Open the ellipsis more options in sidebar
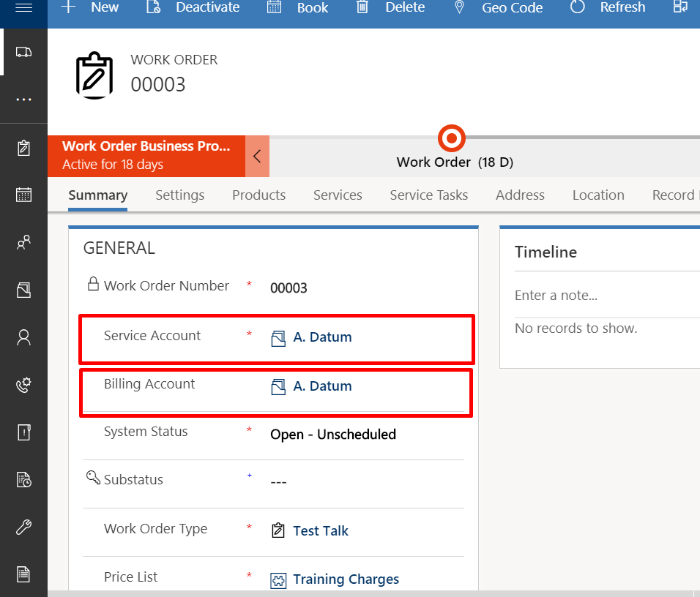This screenshot has height=597, width=700. point(23,99)
